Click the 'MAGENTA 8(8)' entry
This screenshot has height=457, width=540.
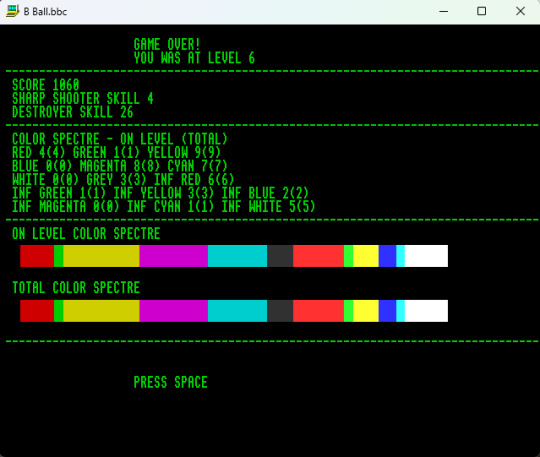click(120, 166)
